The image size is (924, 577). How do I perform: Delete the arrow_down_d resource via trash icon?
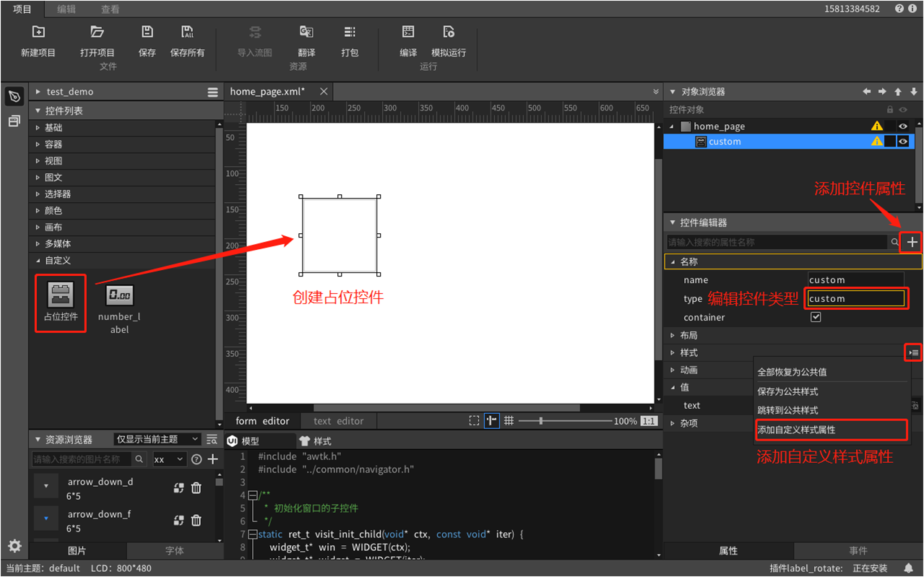tap(196, 488)
